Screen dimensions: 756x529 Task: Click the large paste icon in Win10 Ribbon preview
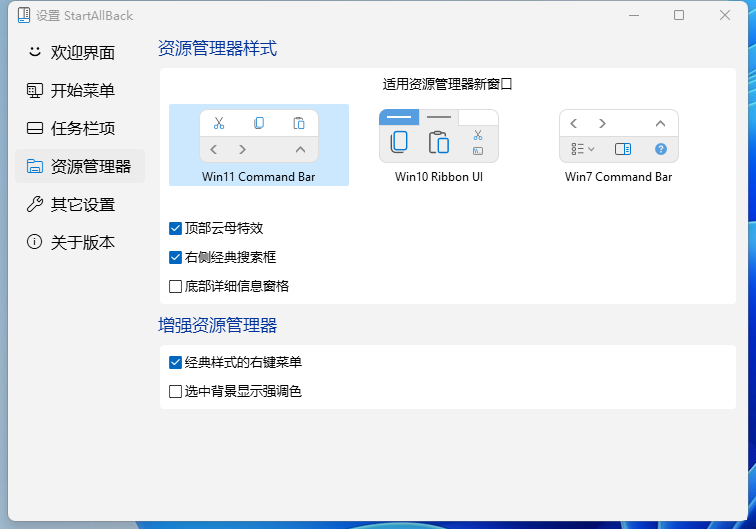click(439, 142)
